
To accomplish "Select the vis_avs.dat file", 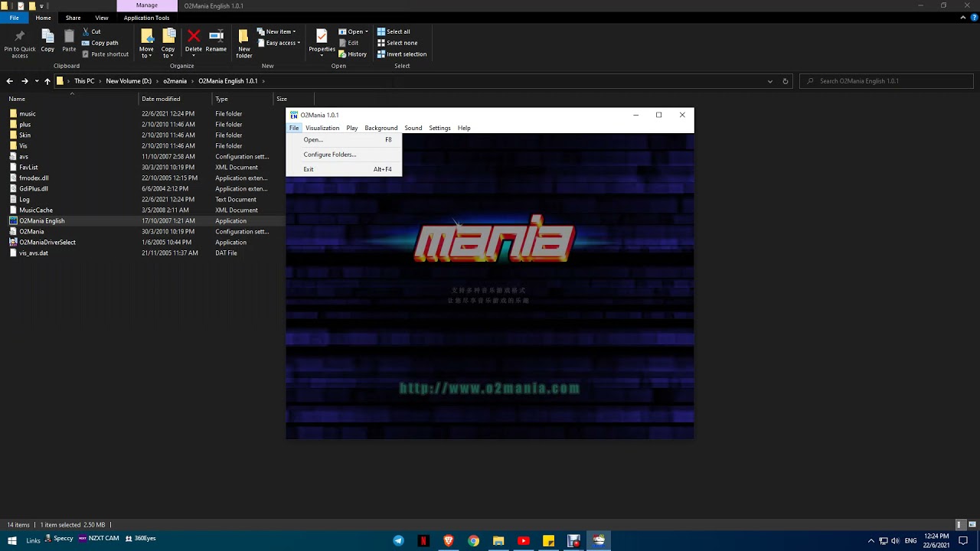I will click(34, 253).
